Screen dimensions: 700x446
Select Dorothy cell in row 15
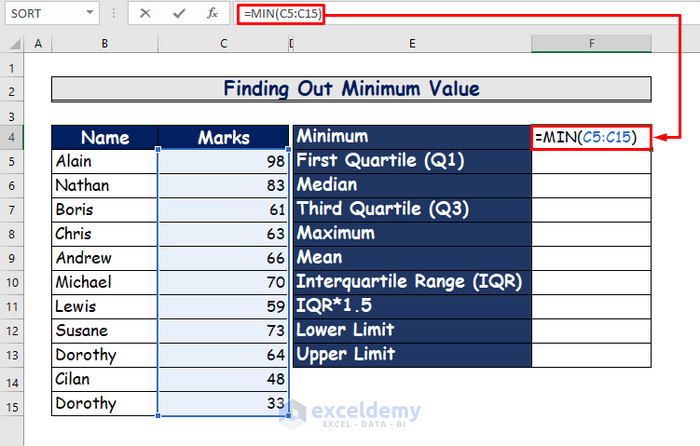click(x=104, y=404)
